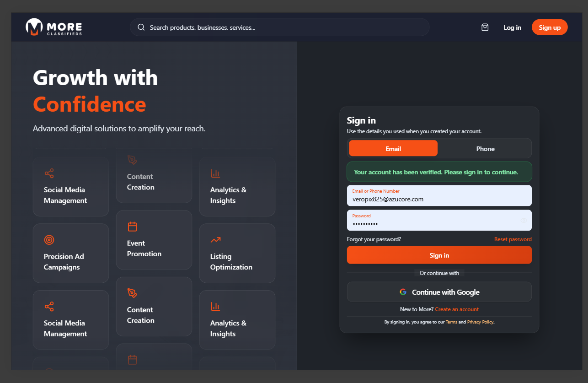Click the Precision Ad Campaigns target icon
588x383 pixels.
click(x=49, y=240)
